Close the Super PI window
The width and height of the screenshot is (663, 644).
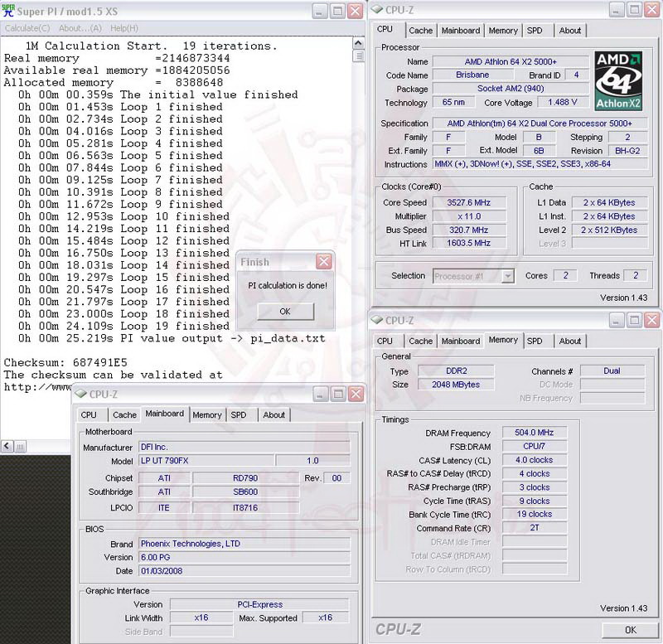point(356,11)
